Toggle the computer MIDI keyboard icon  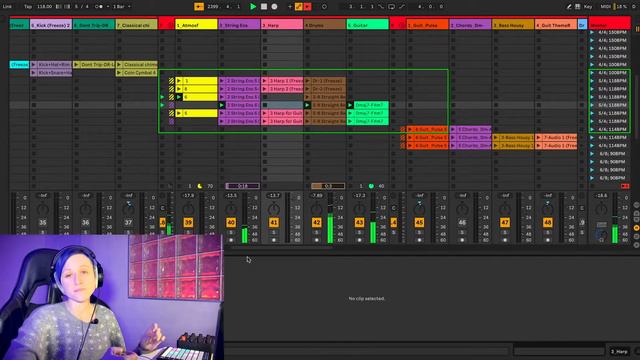(x=578, y=7)
